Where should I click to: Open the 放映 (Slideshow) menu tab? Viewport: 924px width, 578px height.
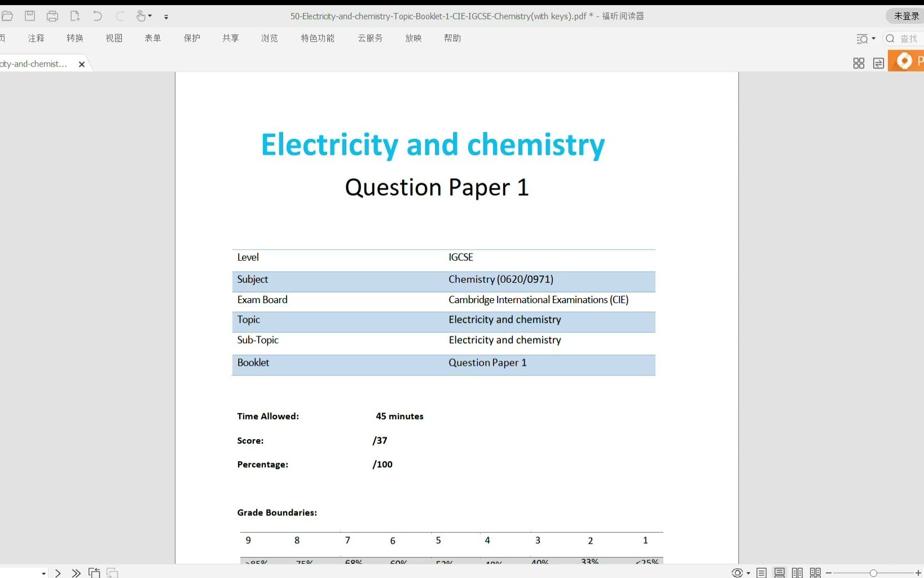pos(413,38)
